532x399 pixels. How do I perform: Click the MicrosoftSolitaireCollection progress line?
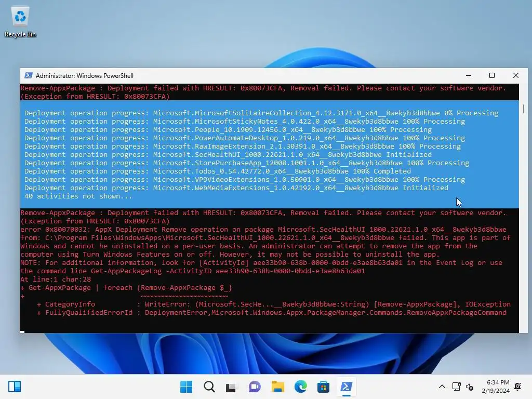(261, 113)
